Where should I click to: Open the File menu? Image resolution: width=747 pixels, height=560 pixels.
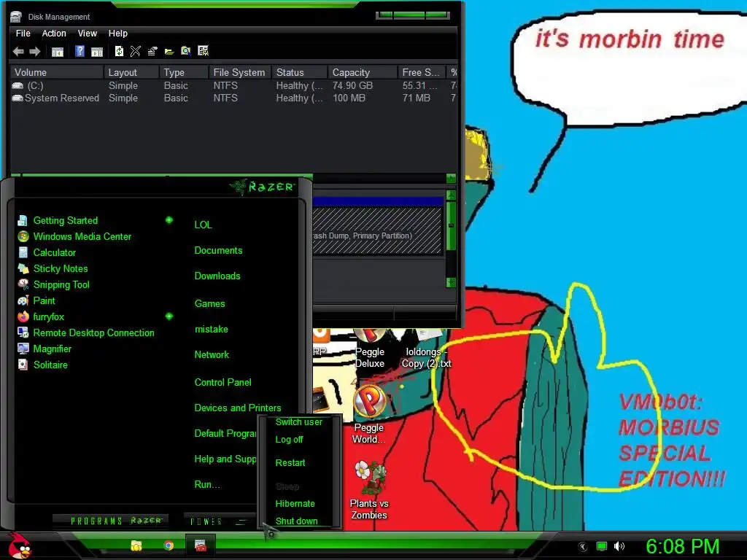coord(23,34)
